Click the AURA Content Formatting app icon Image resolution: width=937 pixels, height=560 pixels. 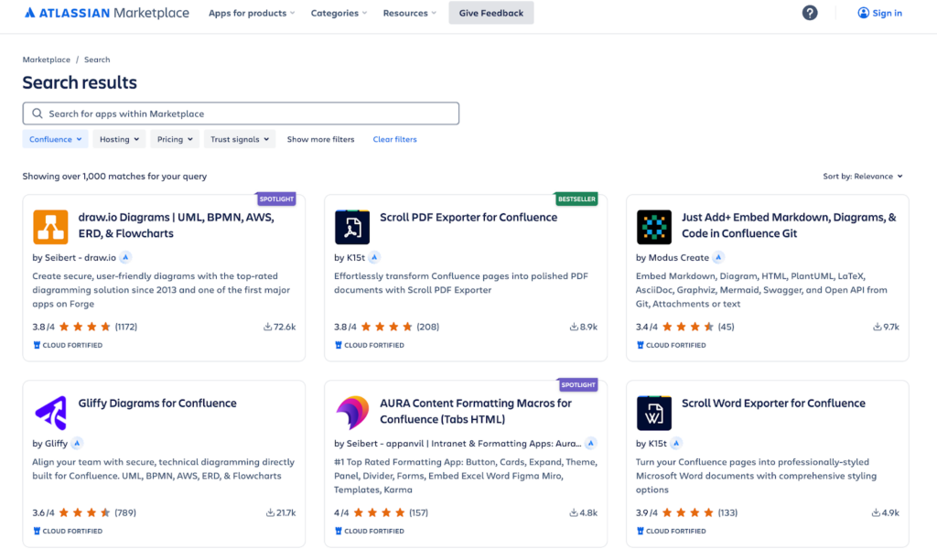click(352, 413)
